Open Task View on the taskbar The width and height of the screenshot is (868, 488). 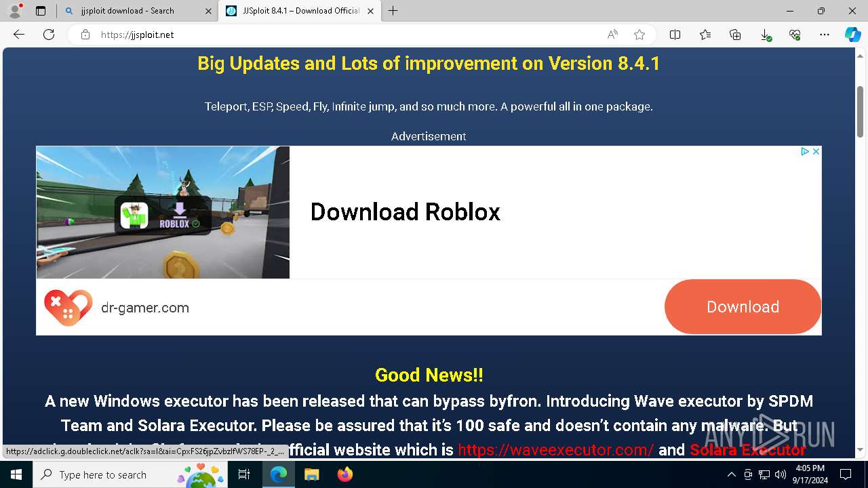(x=245, y=474)
